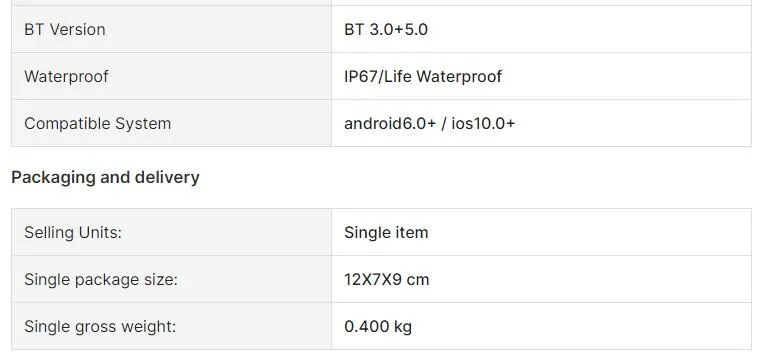This screenshot has height=364, width=761.
Task: Select the 12X7X9 cm value
Action: (x=386, y=280)
